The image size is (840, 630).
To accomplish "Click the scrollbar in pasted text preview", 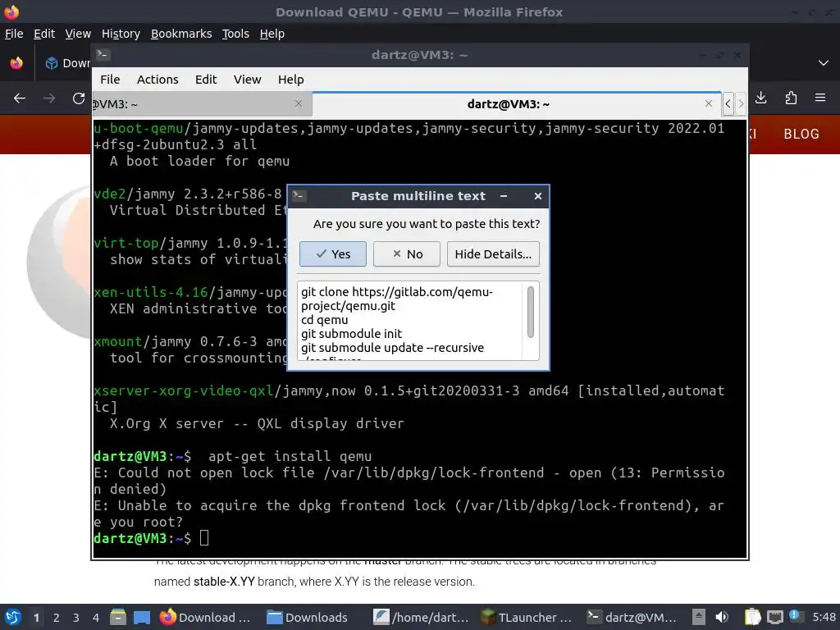I will coord(531,313).
